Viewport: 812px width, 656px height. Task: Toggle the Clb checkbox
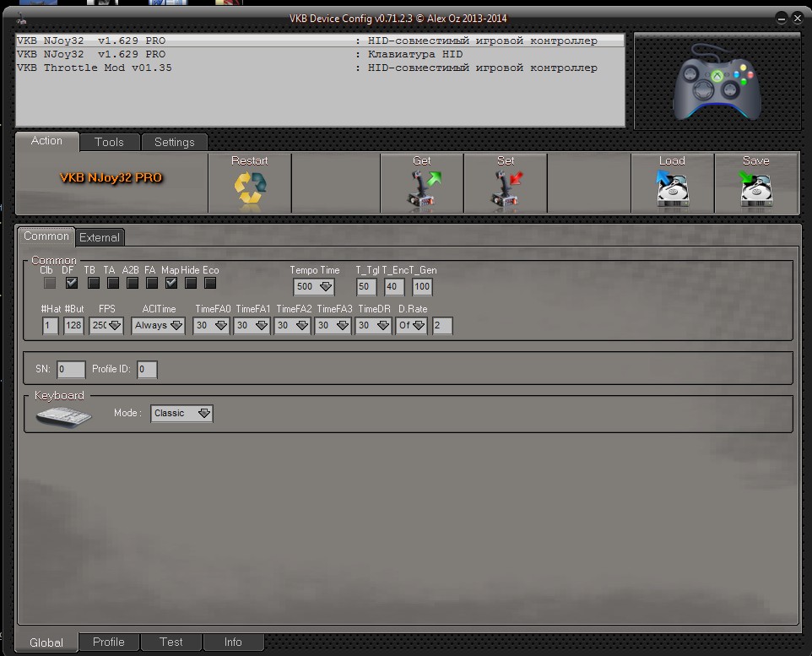pyautogui.click(x=50, y=283)
